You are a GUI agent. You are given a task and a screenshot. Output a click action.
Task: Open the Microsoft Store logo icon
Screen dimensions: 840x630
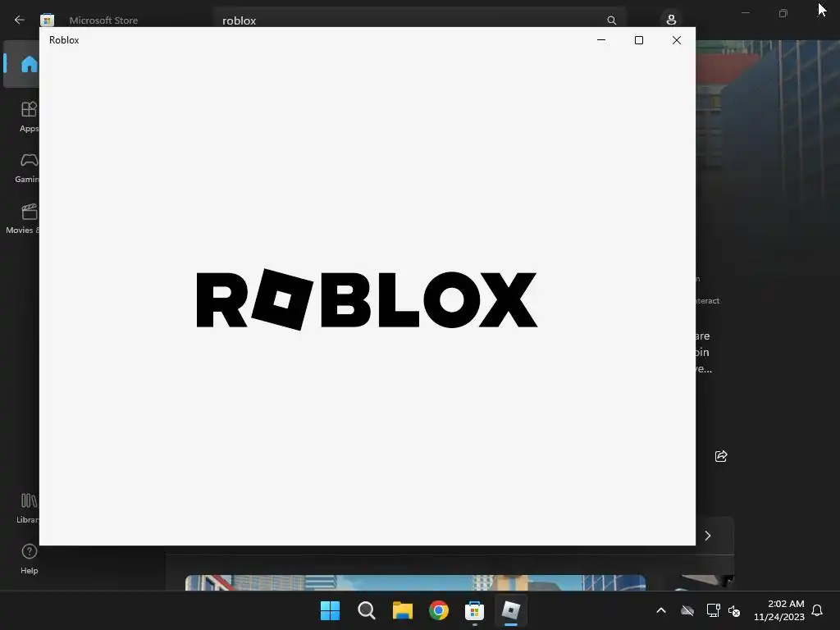pyautogui.click(x=47, y=20)
